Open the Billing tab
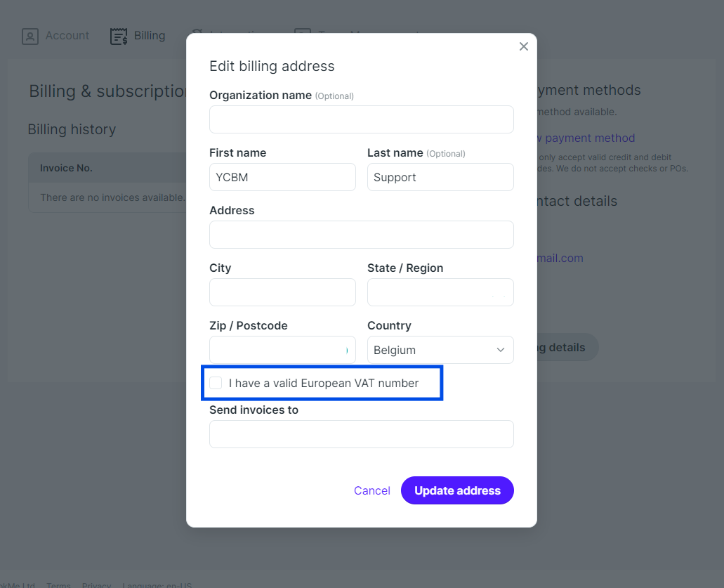This screenshot has width=724, height=588. coord(138,36)
